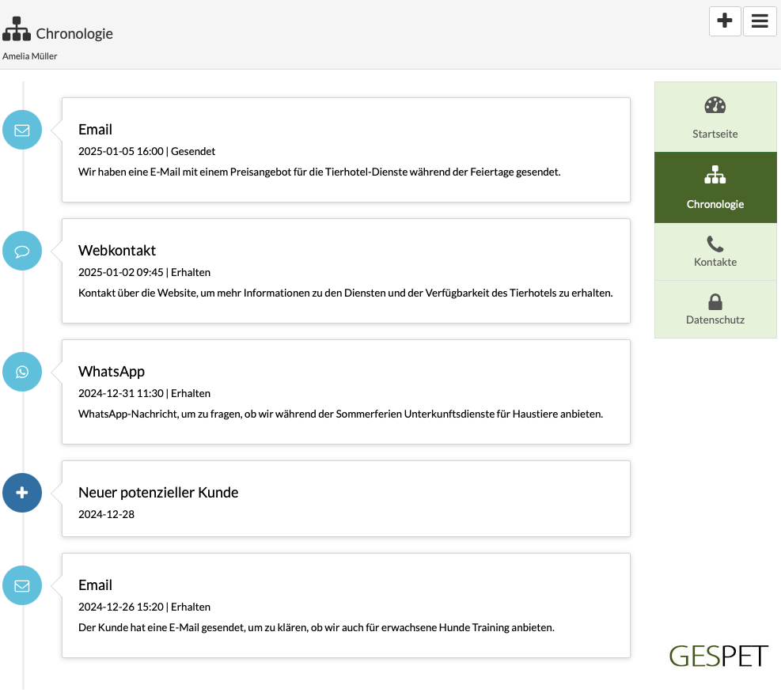This screenshot has width=781, height=700.
Task: Open the WhatsApp entry from 2024-12-31
Action: (346, 392)
